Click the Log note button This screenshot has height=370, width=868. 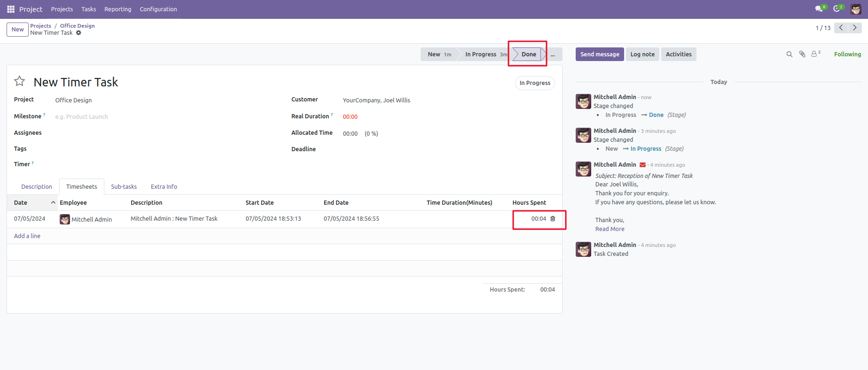point(642,54)
